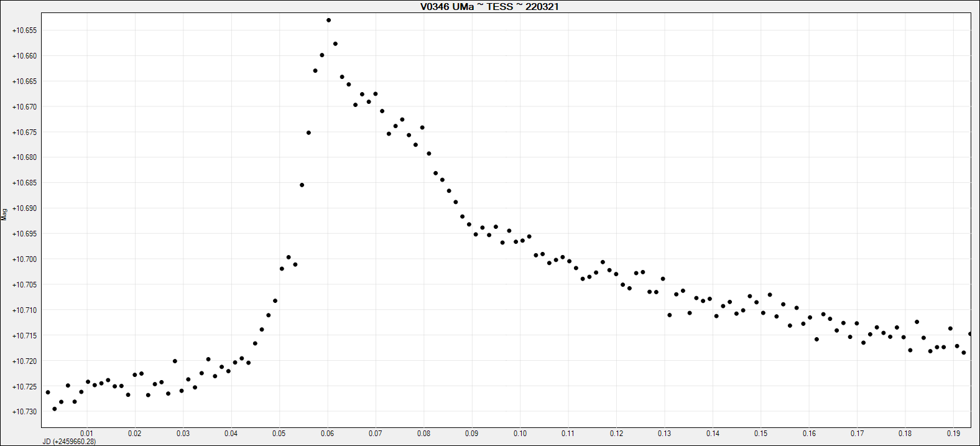Click the +10.715 y-axis tick label

point(24,336)
